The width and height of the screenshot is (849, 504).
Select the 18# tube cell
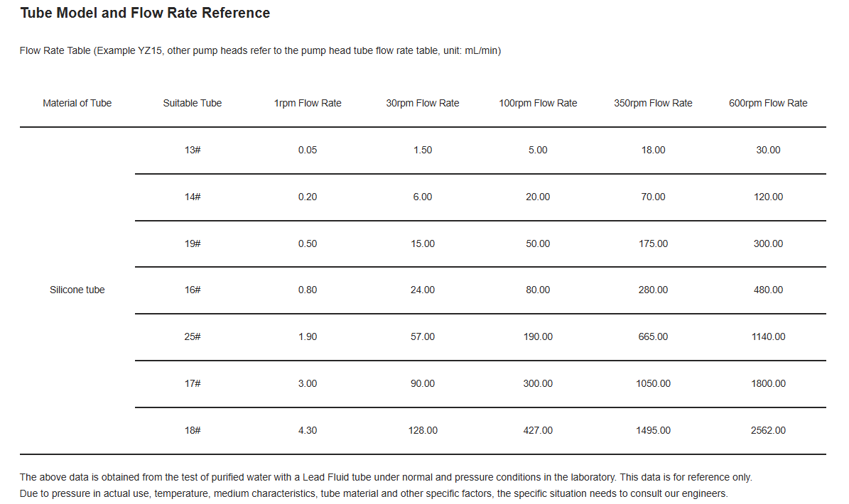click(x=192, y=430)
